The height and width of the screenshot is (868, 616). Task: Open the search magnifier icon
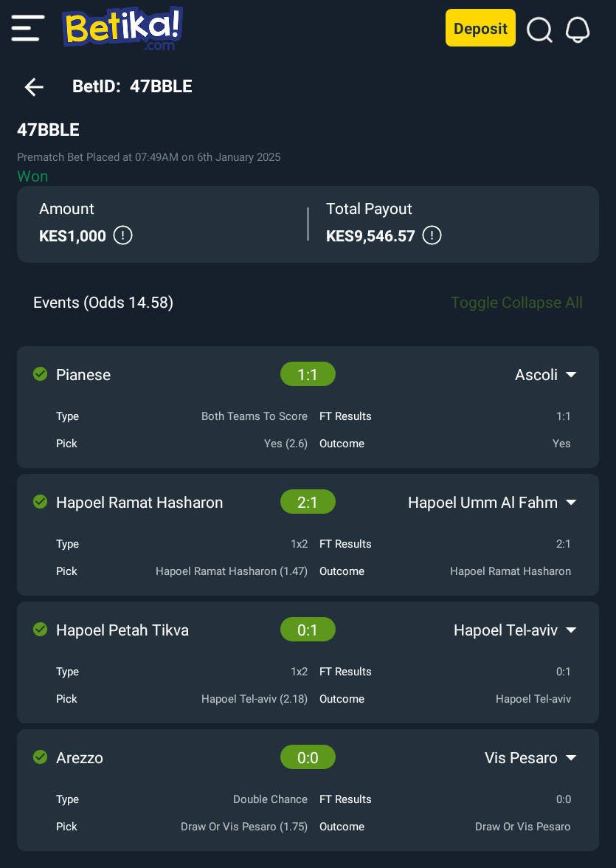539,30
